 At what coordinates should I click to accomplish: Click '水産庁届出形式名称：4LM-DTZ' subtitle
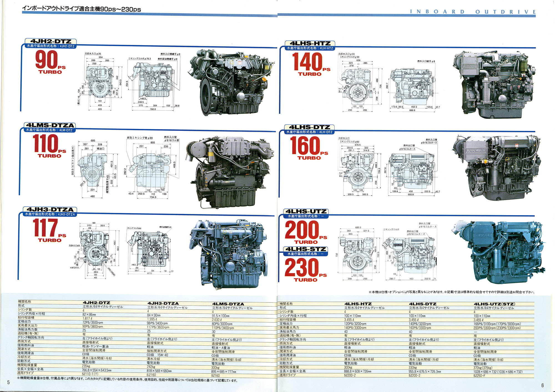(49, 130)
